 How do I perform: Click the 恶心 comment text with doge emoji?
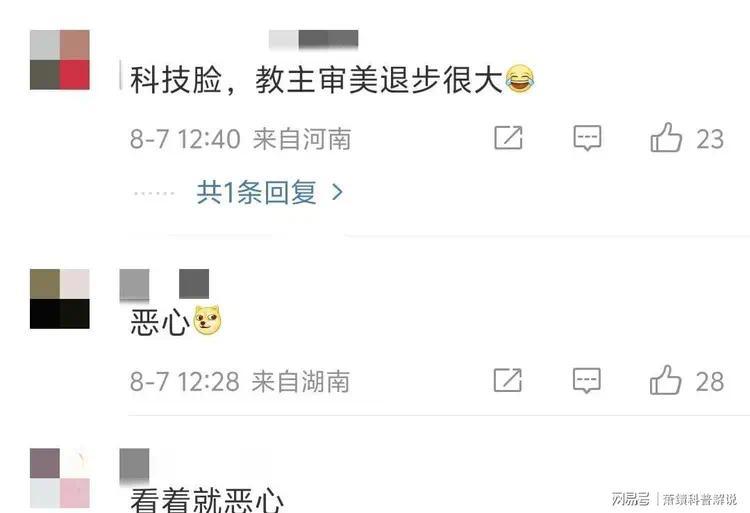(176, 321)
